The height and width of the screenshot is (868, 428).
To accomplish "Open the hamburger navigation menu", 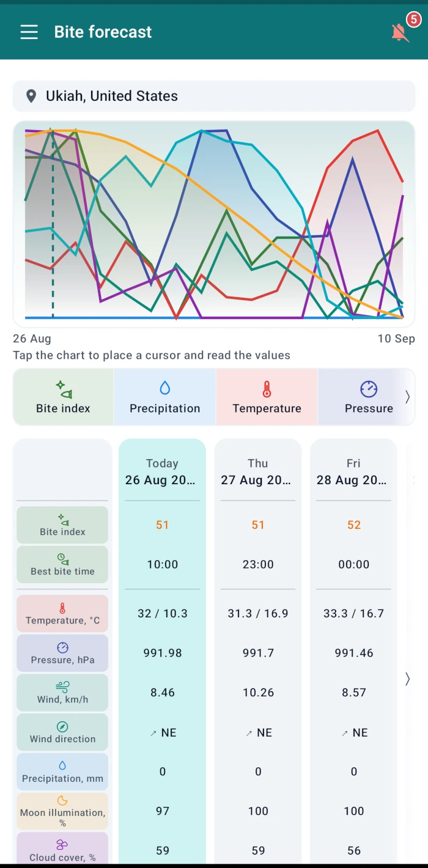I will 29,32.
